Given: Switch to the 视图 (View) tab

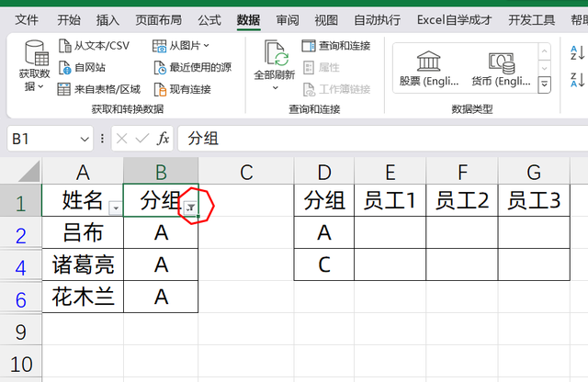Looking at the screenshot, I should click(326, 20).
